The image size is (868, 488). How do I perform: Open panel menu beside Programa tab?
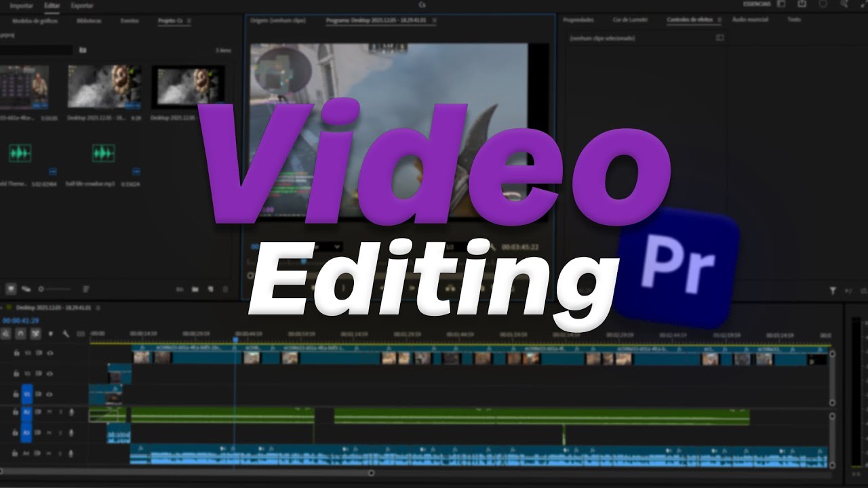(x=434, y=21)
